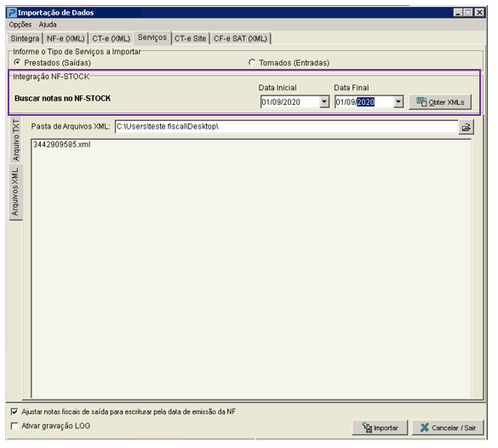The image size is (498, 448).
Task: Select Prestados (Saídas) radio button
Action: (17, 62)
